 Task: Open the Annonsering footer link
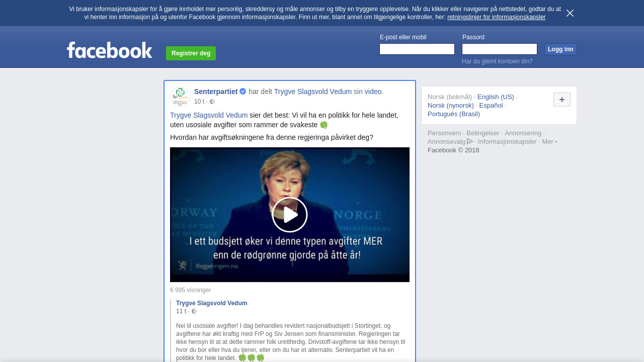(x=523, y=133)
